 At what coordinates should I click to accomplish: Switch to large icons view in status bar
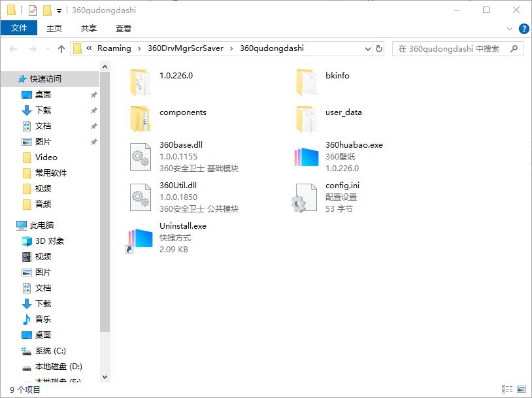pos(522,390)
